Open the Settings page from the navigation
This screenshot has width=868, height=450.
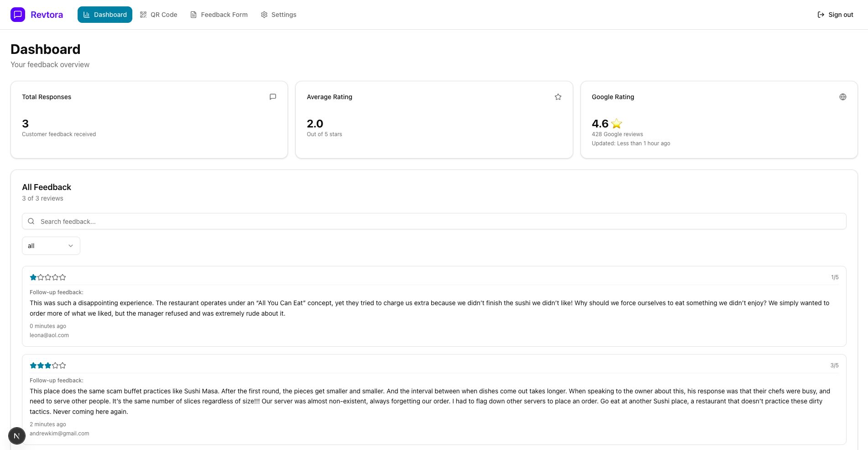(x=278, y=14)
